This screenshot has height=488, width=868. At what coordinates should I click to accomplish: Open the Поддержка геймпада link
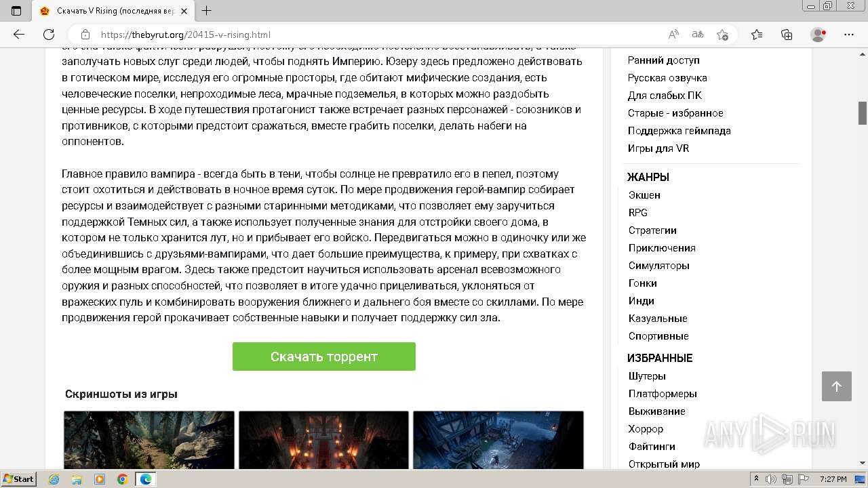(679, 131)
